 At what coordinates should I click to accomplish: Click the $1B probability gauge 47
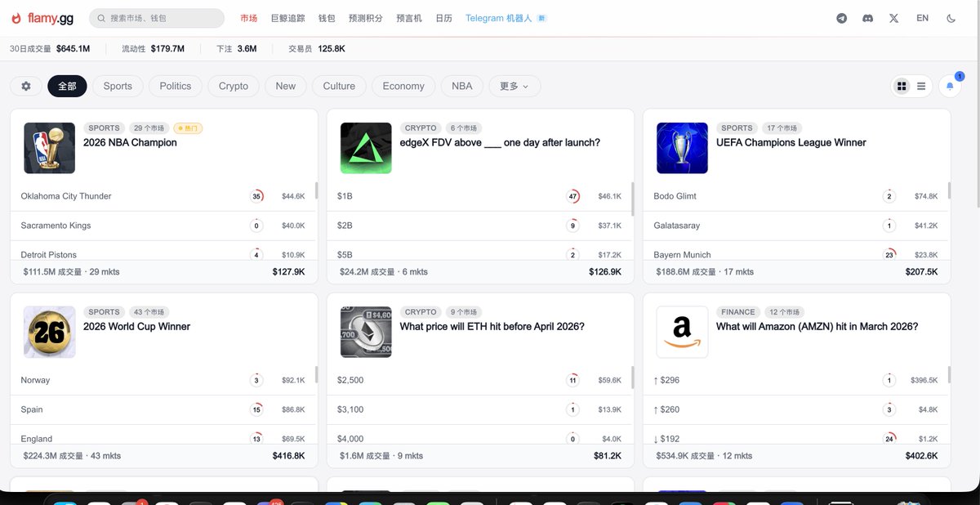(573, 196)
